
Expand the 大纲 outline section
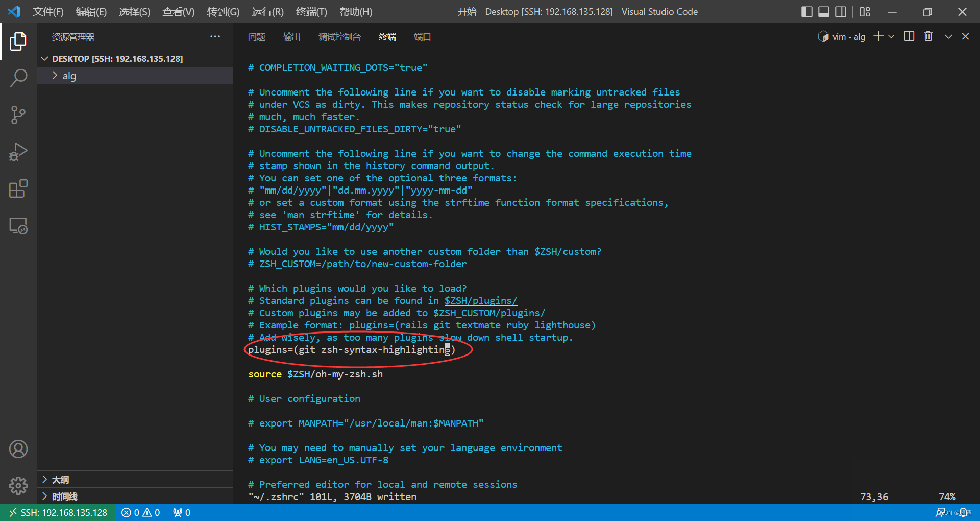(135, 480)
